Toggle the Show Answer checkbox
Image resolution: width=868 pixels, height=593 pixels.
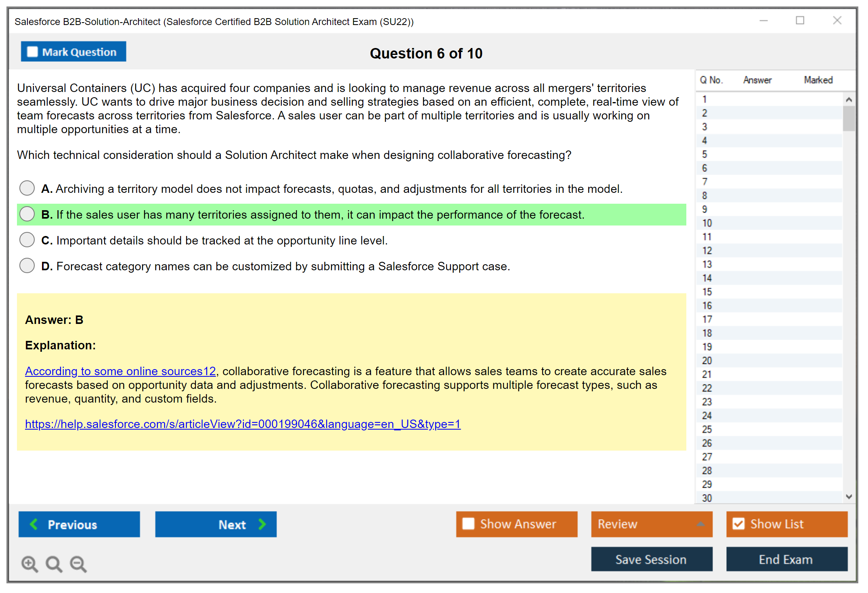coord(468,524)
